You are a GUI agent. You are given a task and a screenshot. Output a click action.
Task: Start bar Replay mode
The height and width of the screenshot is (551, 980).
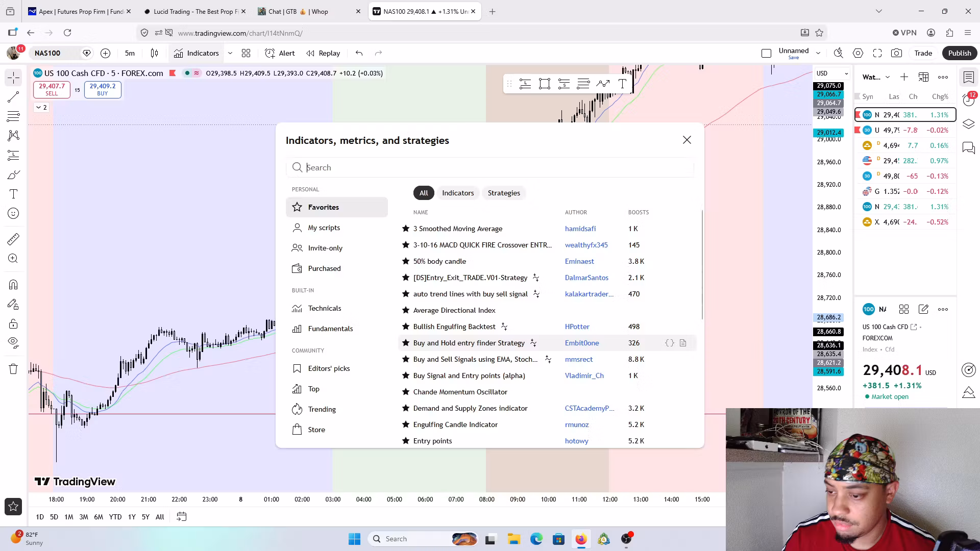pos(323,53)
